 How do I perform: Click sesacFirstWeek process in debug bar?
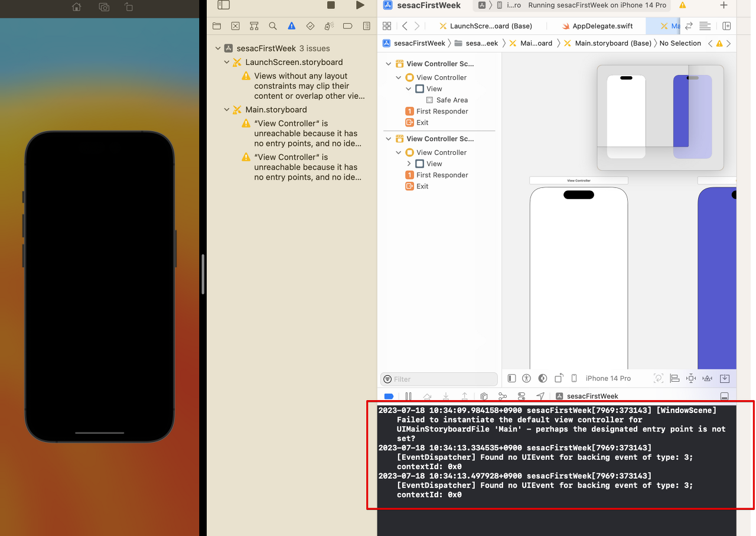tap(587, 397)
